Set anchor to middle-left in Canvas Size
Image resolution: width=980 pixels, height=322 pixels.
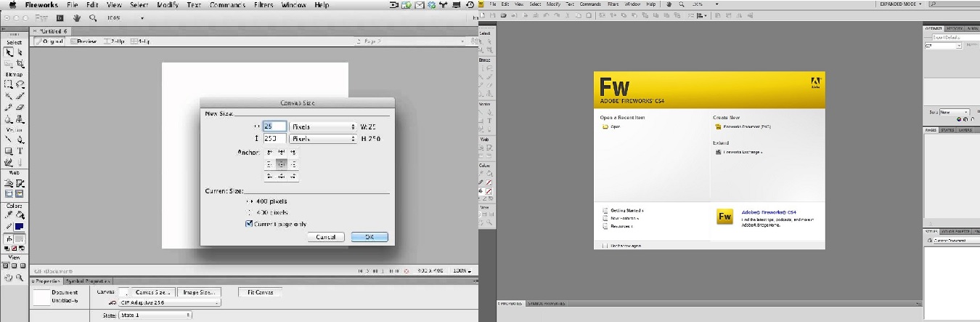(270, 164)
